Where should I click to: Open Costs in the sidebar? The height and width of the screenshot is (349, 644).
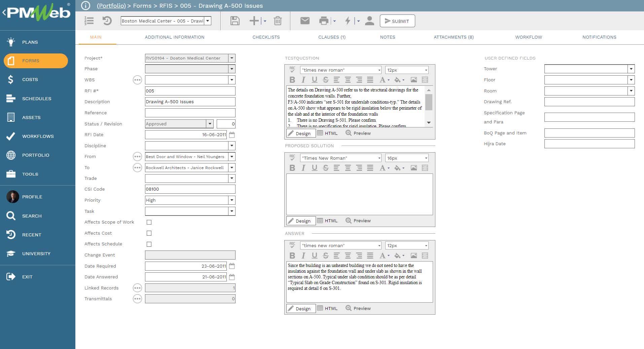30,80
